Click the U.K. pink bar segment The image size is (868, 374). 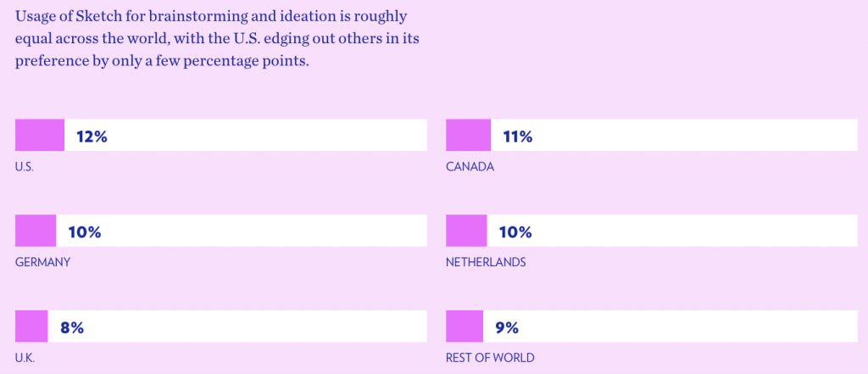point(31,327)
